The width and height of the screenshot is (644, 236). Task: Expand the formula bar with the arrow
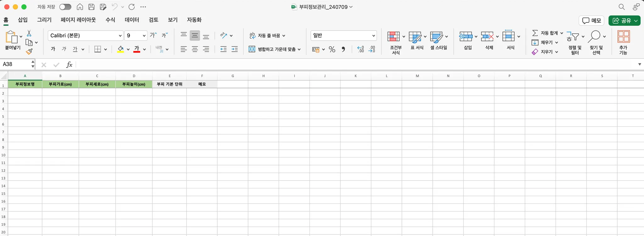tap(639, 64)
